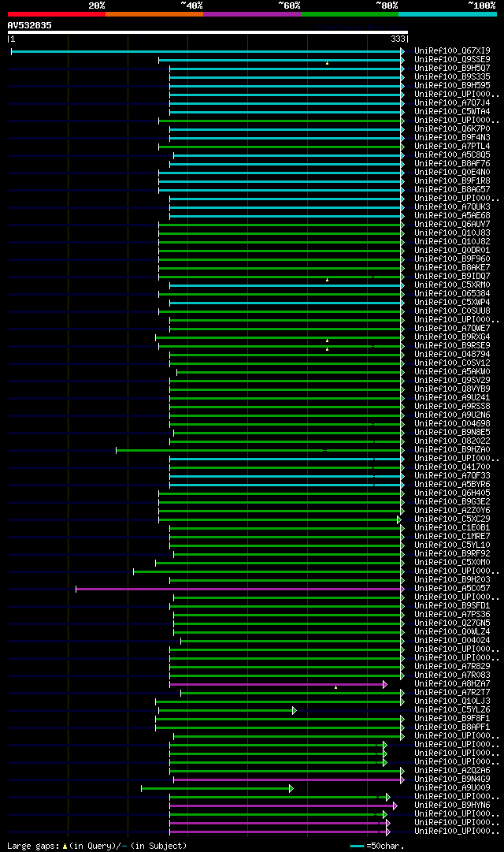The width and height of the screenshot is (504, 852).
Task: Click the orange ~40% identity legend segment
Action: [x=154, y=14]
